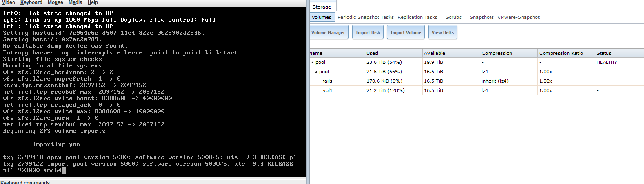Open the Video menu
The height and width of the screenshot is (184, 644).
[x=8, y=2]
